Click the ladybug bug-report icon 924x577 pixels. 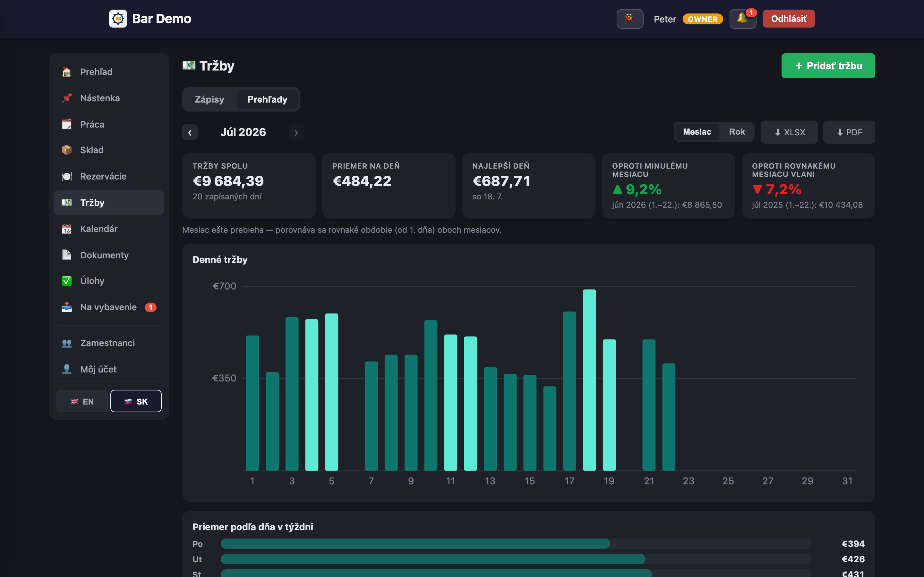click(x=629, y=19)
